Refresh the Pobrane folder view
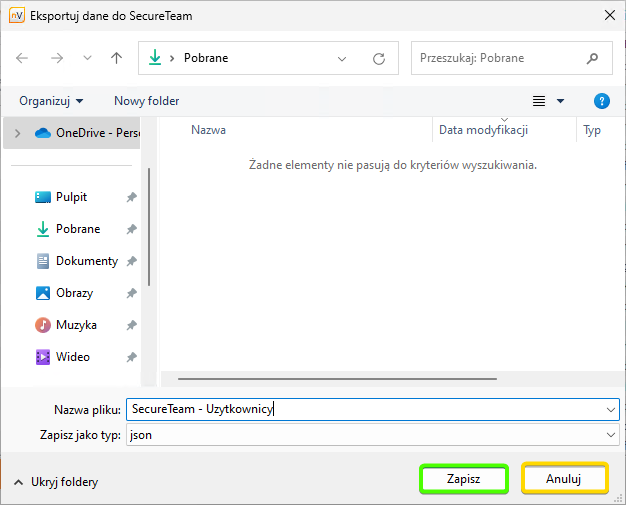This screenshot has height=505, width=626. coord(379,59)
